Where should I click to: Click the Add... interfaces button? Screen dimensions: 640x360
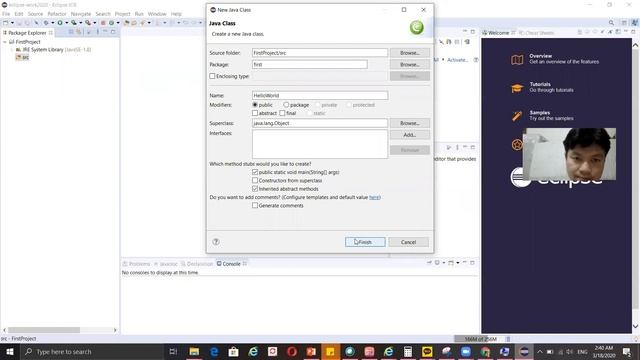(410, 135)
